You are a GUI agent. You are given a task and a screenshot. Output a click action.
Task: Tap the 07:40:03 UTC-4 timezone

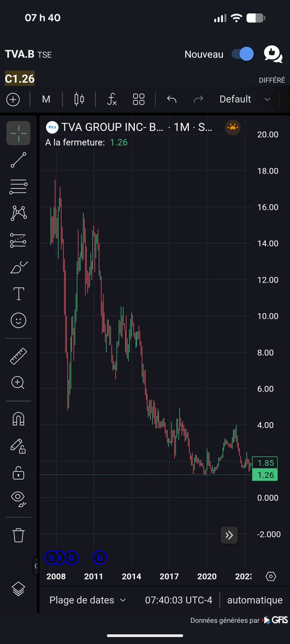coord(179,600)
